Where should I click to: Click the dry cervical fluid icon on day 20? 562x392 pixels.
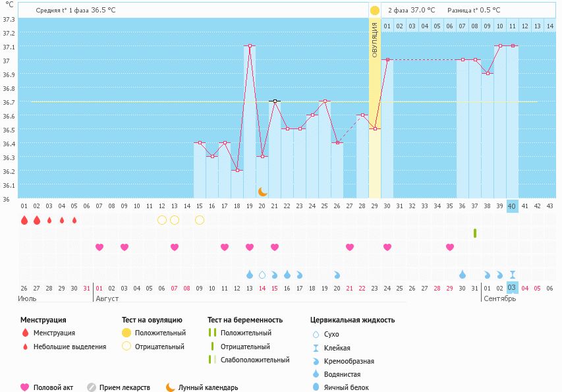[262, 275]
